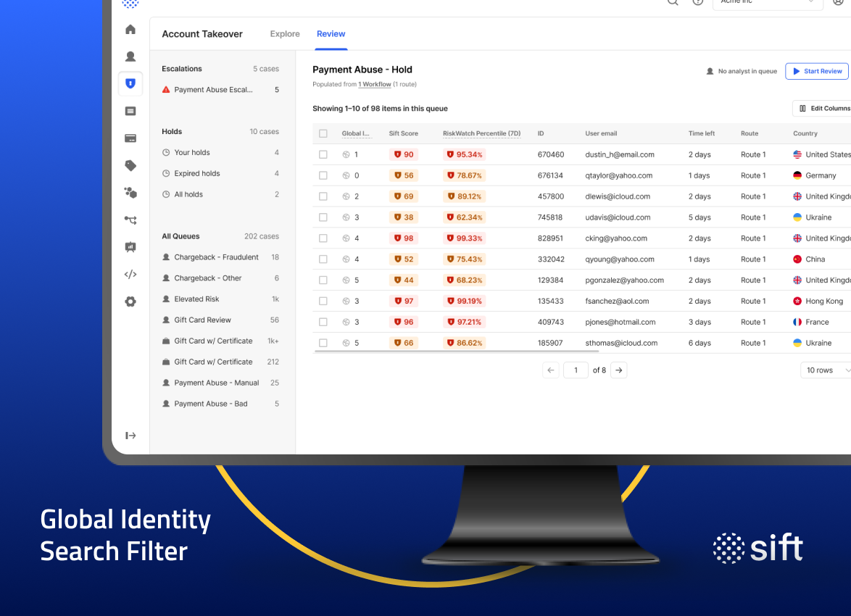Click the 99.19% RiskWatch badge

[465, 301]
